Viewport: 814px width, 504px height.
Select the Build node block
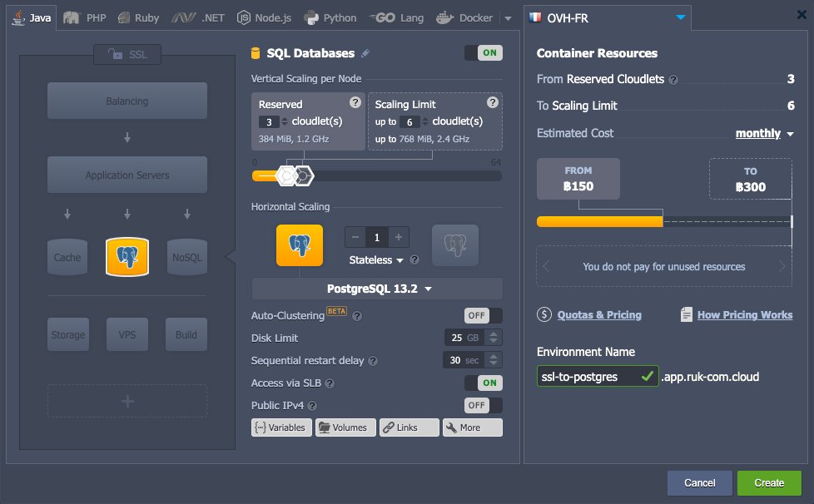[x=186, y=335]
